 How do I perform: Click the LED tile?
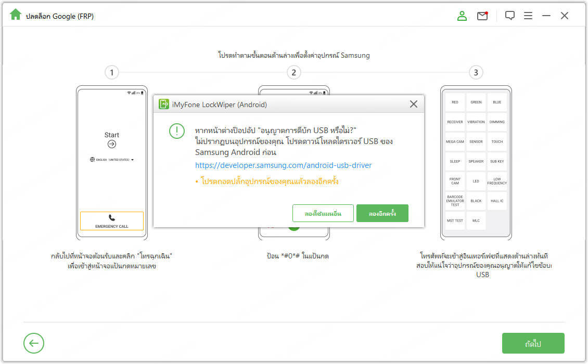(476, 181)
